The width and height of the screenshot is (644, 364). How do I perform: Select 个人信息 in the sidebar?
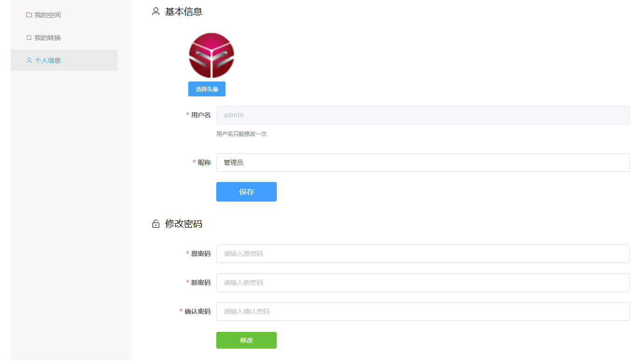click(x=64, y=61)
